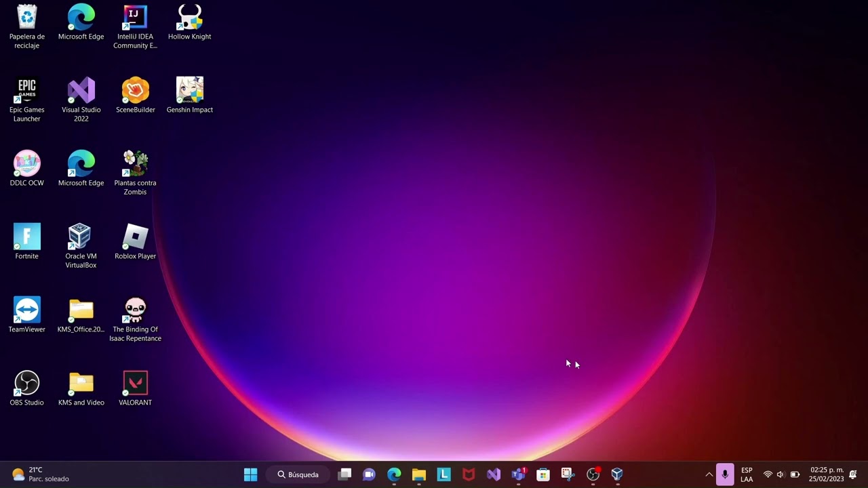The height and width of the screenshot is (488, 868).
Task: Select the Fortnite desktop icon
Action: (27, 242)
